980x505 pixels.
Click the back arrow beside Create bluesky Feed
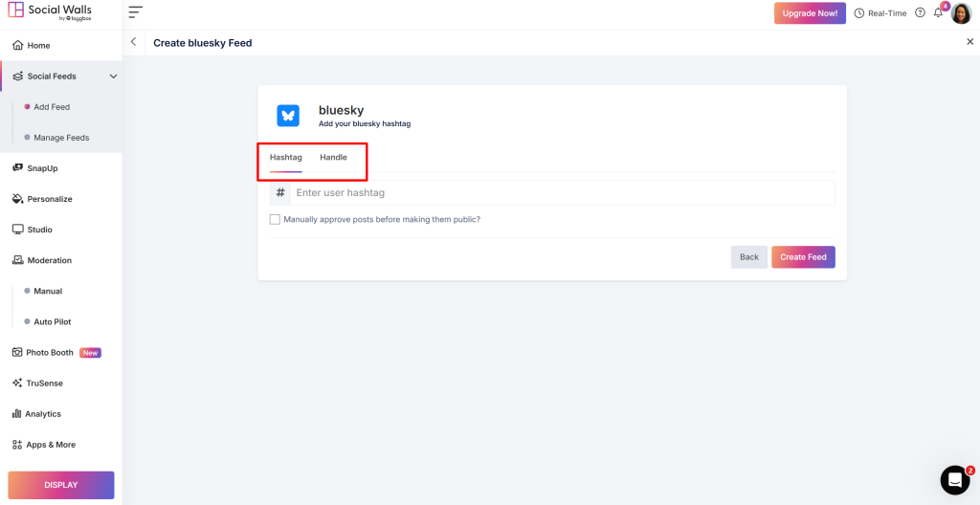[x=133, y=42]
